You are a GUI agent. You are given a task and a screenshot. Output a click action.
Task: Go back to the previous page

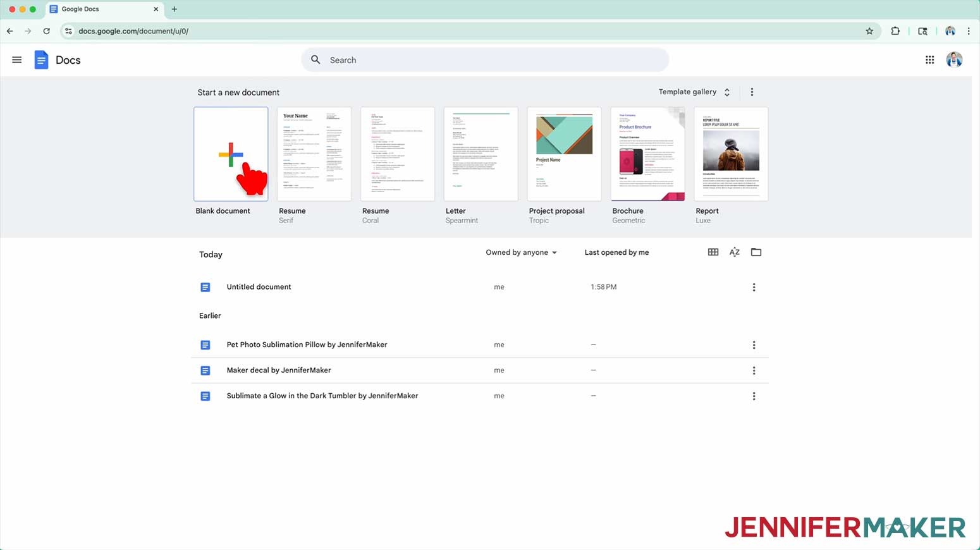tap(9, 31)
